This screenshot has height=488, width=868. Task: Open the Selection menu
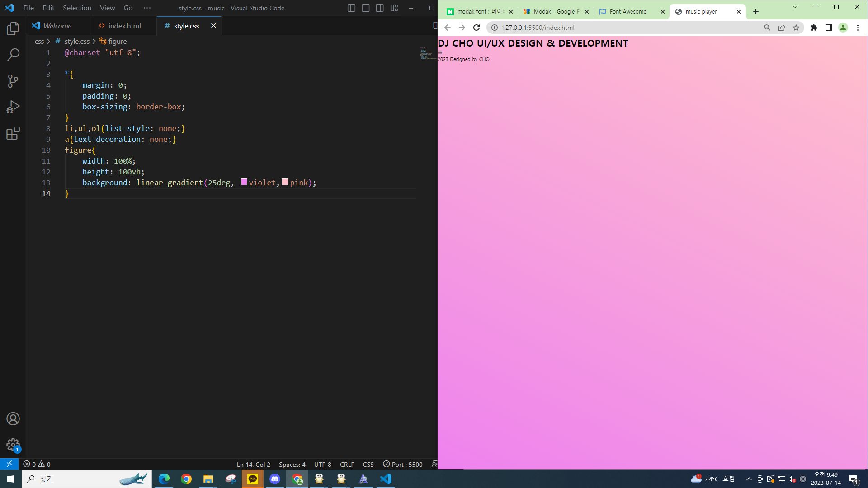pyautogui.click(x=77, y=8)
